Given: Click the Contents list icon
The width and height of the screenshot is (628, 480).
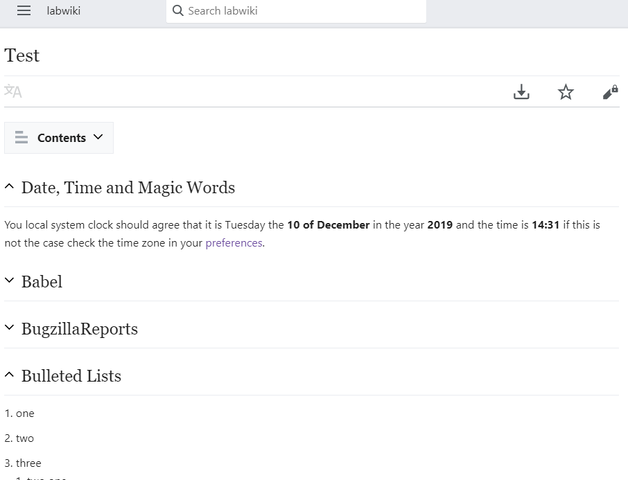Looking at the screenshot, I should point(21,138).
